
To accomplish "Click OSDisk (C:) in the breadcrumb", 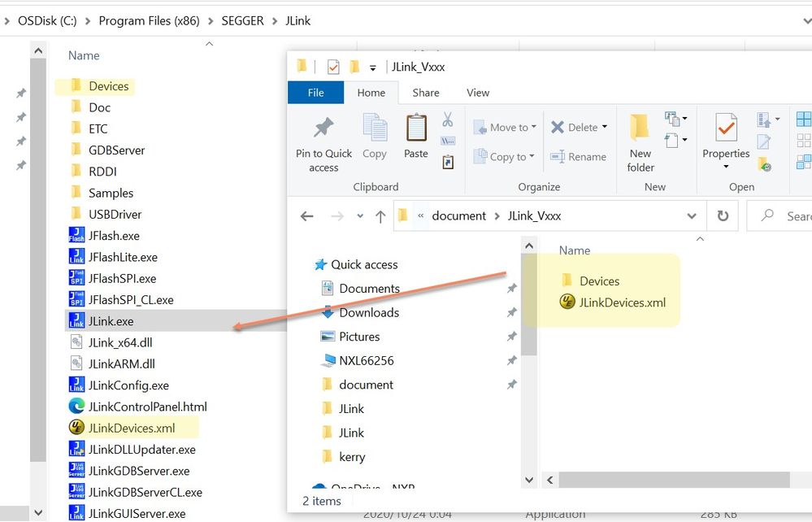I will tap(47, 20).
